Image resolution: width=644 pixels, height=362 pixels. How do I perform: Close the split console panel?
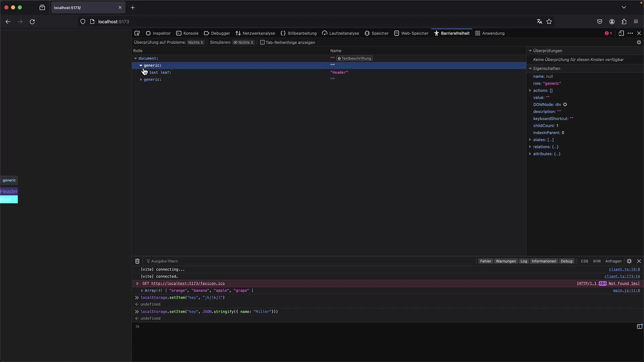click(639, 261)
